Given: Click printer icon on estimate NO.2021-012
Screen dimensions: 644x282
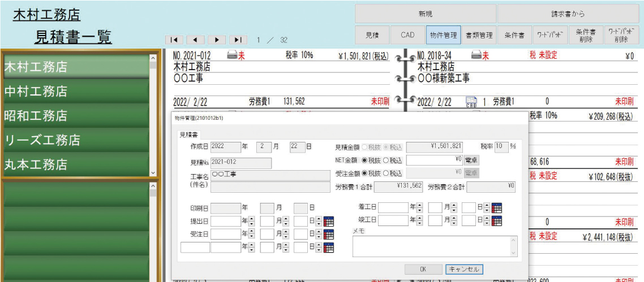Looking at the screenshot, I should 233,55.
